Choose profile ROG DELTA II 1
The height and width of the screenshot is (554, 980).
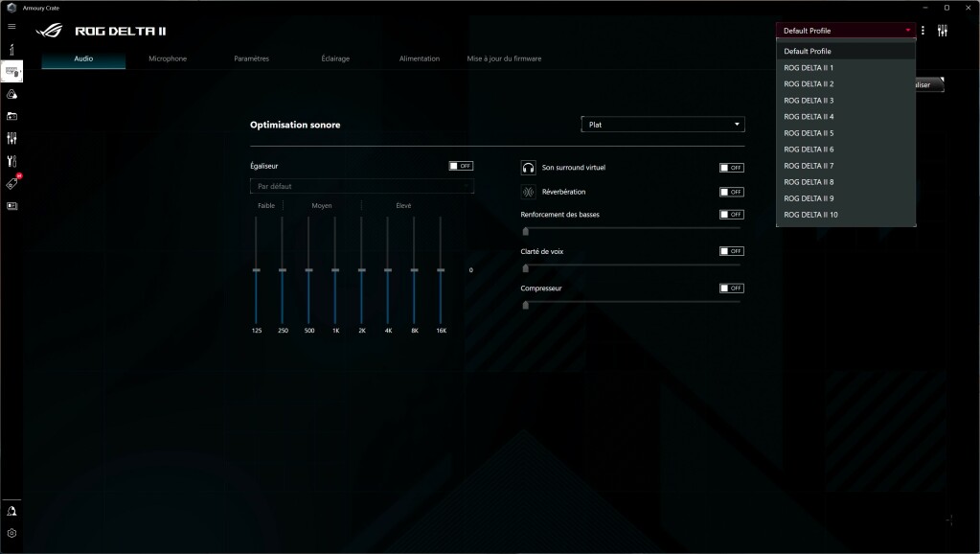846,67
